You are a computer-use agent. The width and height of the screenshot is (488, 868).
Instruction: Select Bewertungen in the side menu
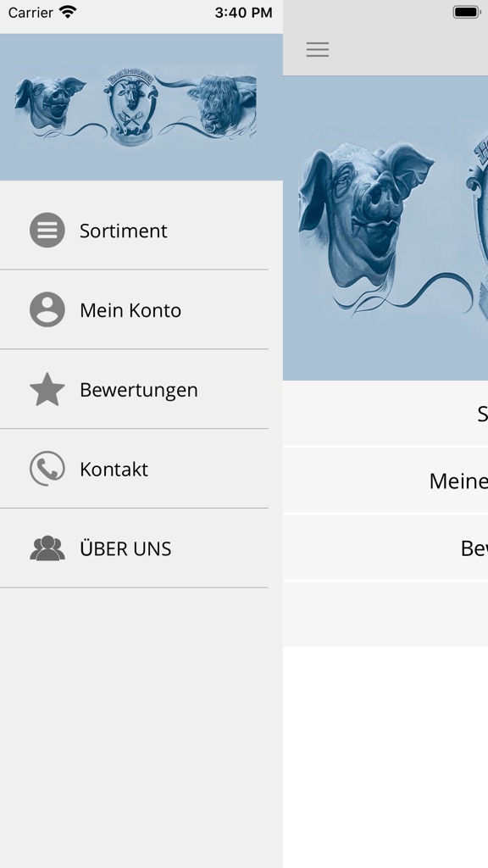tap(134, 389)
